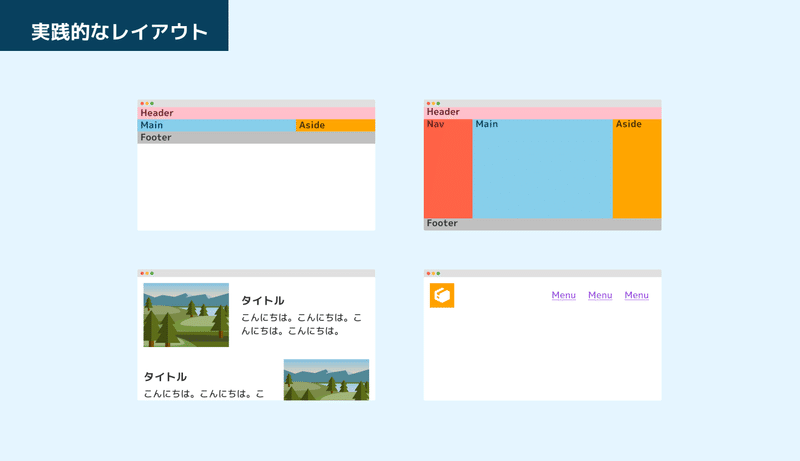The height and width of the screenshot is (461, 800).
Task: Click the orange box logo icon
Action: (x=442, y=295)
